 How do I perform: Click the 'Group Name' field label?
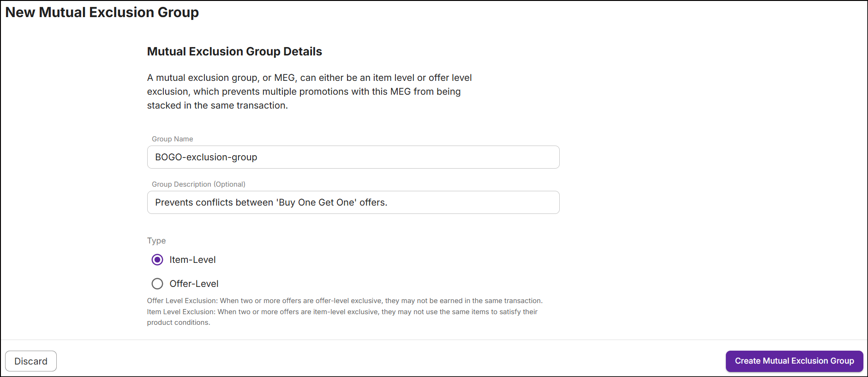pos(173,139)
